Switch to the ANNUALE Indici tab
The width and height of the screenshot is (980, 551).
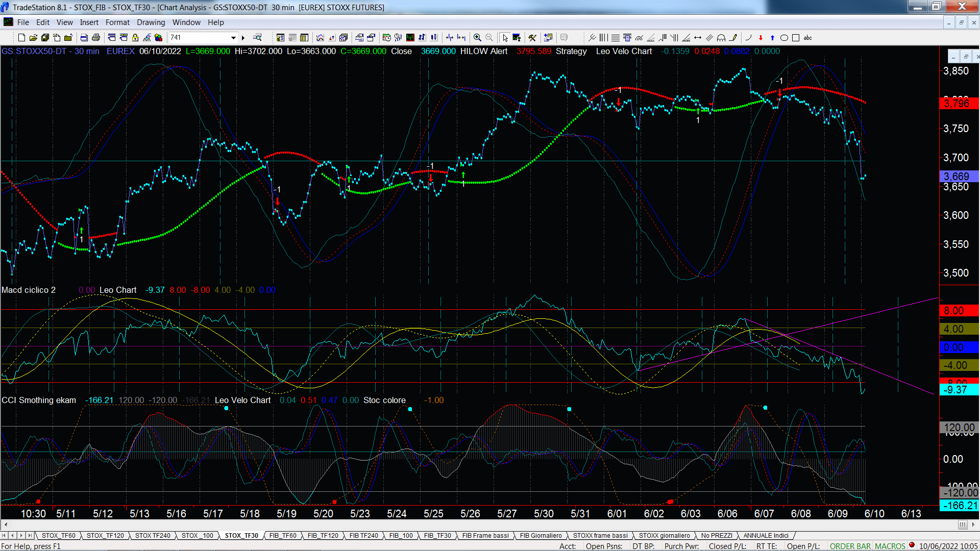(766, 536)
